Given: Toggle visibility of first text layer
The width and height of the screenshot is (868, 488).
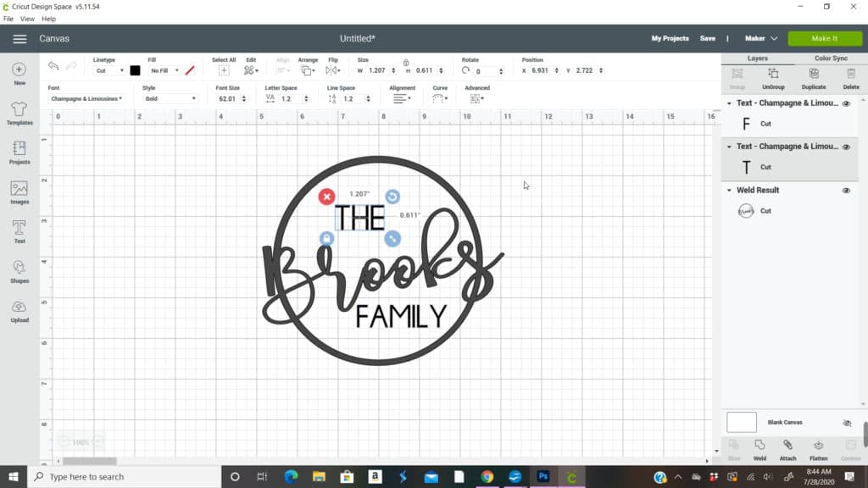Looking at the screenshot, I should click(846, 103).
